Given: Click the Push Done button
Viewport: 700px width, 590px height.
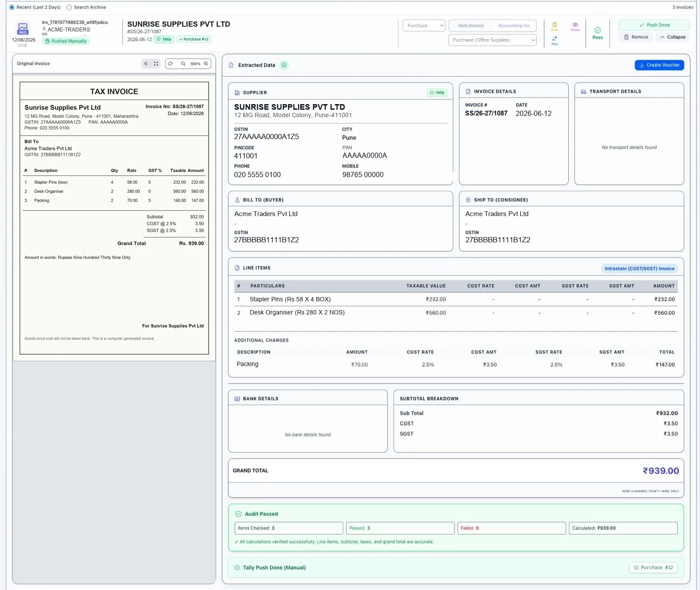Looking at the screenshot, I should pyautogui.click(x=654, y=25).
